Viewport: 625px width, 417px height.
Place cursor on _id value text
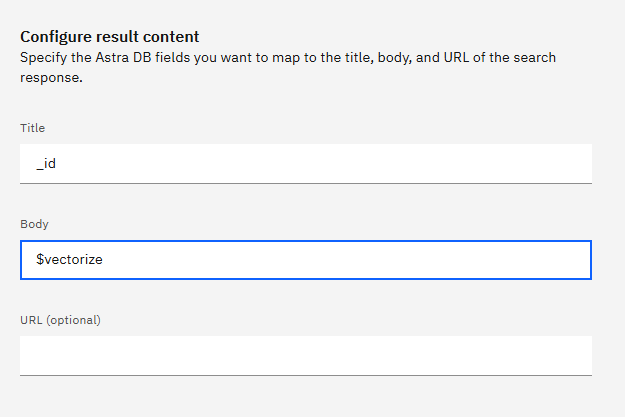tap(46, 163)
